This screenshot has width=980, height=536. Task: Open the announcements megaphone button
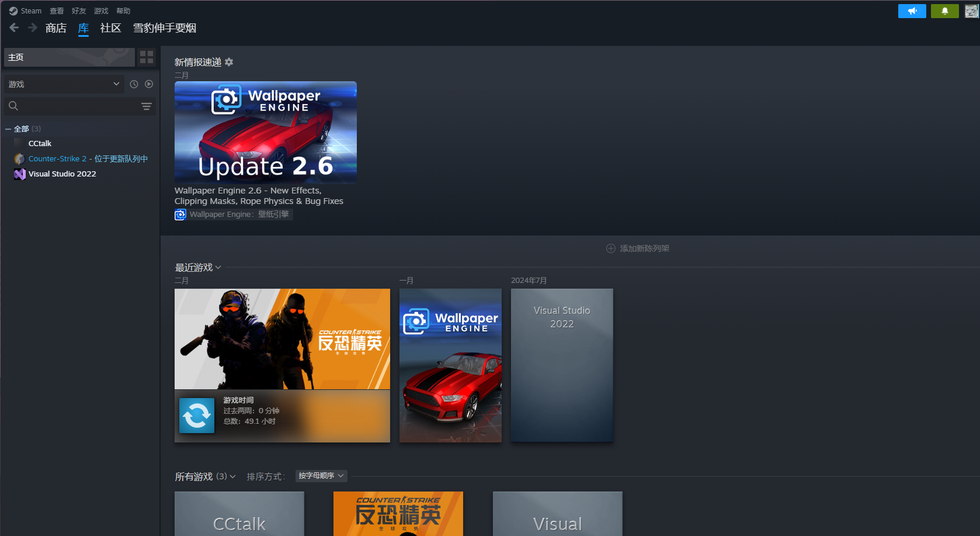tap(912, 11)
